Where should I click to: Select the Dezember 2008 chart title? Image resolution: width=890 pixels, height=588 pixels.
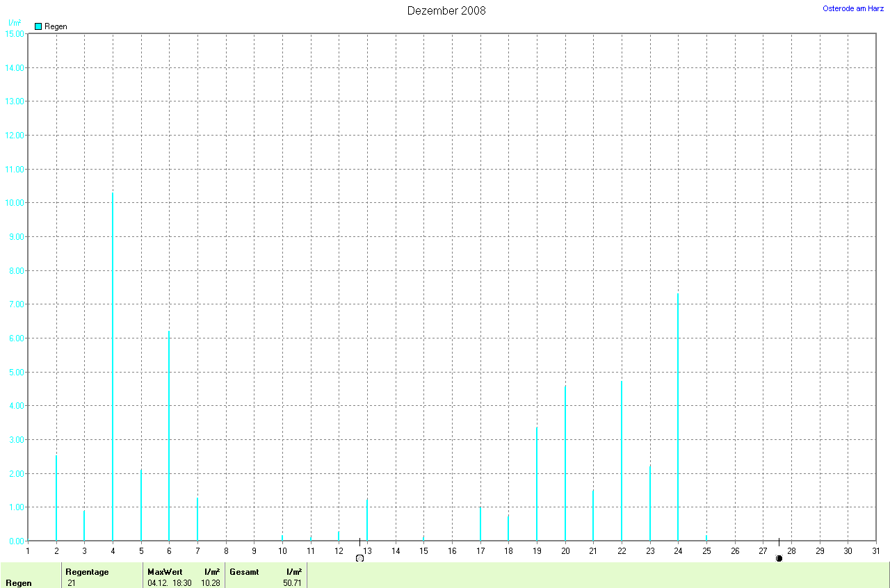point(446,10)
